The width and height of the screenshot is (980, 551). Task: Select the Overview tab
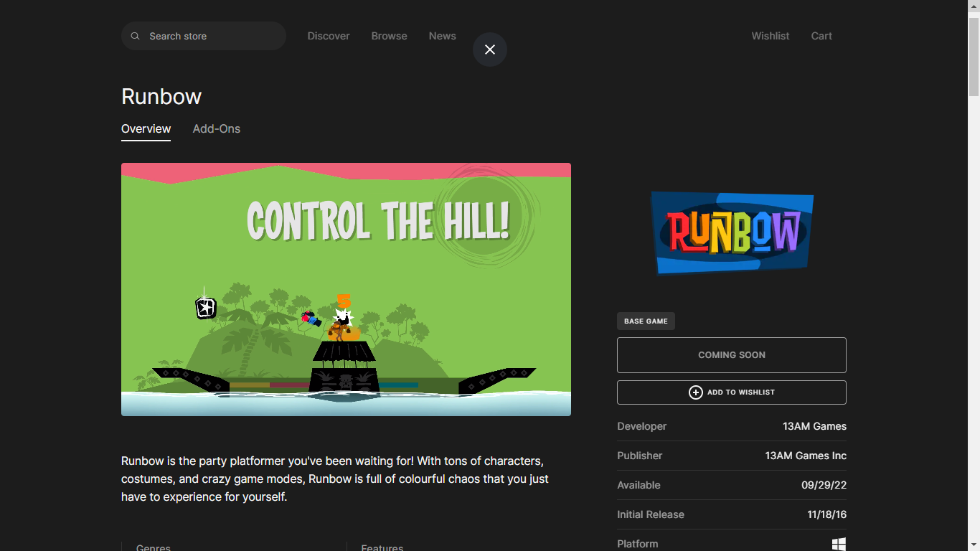[146, 129]
